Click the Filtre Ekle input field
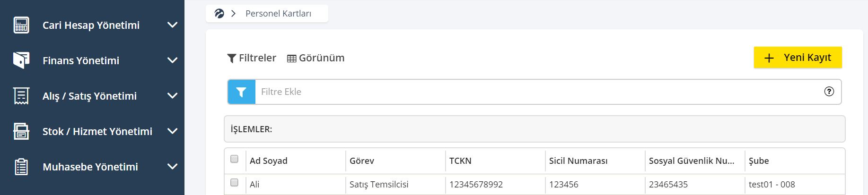The height and width of the screenshot is (195, 868). [x=539, y=92]
